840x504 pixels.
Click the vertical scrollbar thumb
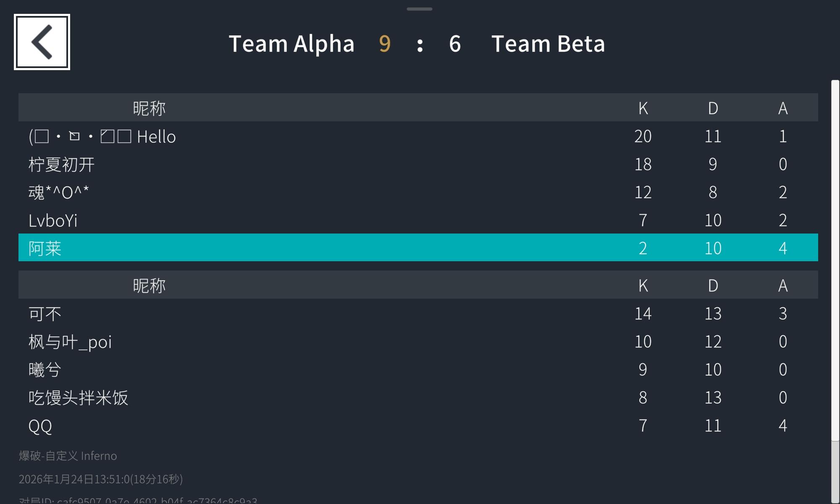(x=835, y=260)
